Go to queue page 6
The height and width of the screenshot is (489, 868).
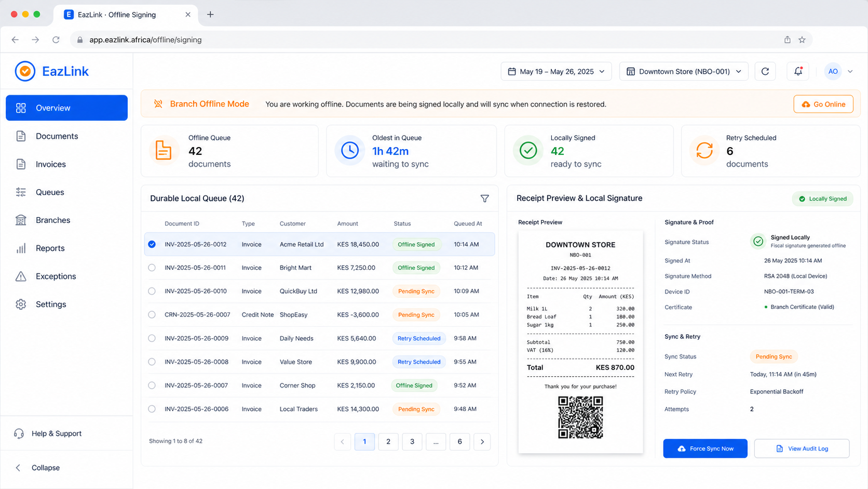pyautogui.click(x=459, y=442)
